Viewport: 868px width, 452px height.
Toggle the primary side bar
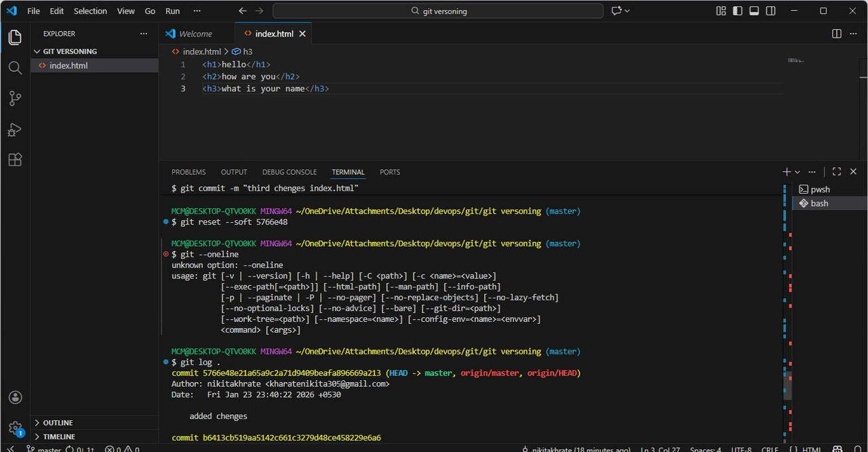click(x=737, y=11)
